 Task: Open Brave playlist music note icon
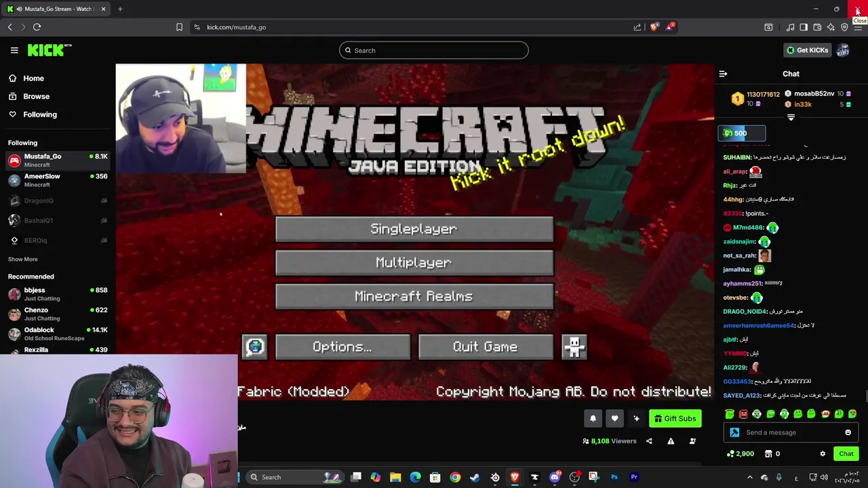(x=790, y=27)
